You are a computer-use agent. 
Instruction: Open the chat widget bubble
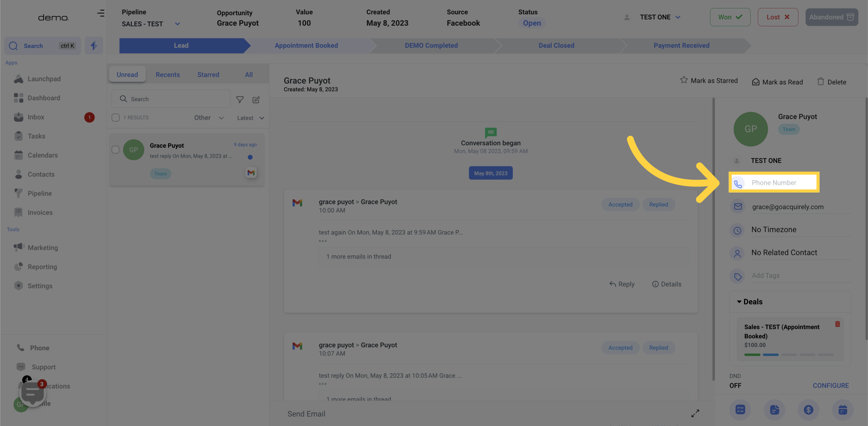click(32, 393)
